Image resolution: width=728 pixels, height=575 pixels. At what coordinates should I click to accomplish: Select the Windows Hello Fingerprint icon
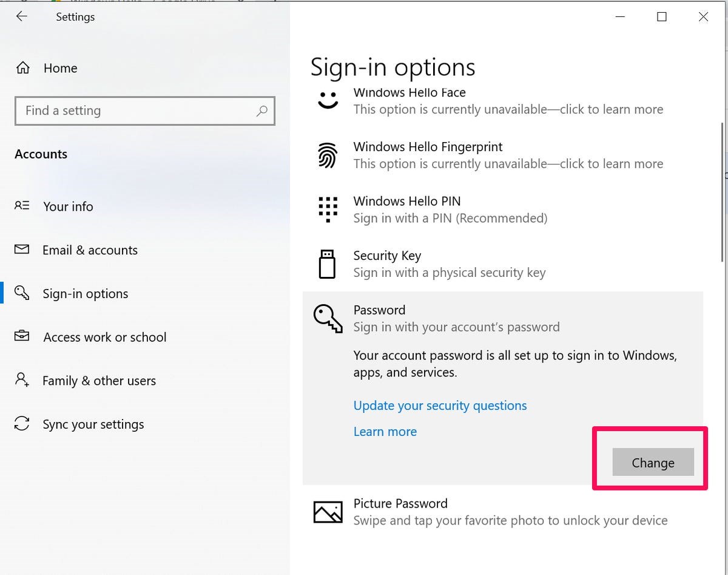328,155
